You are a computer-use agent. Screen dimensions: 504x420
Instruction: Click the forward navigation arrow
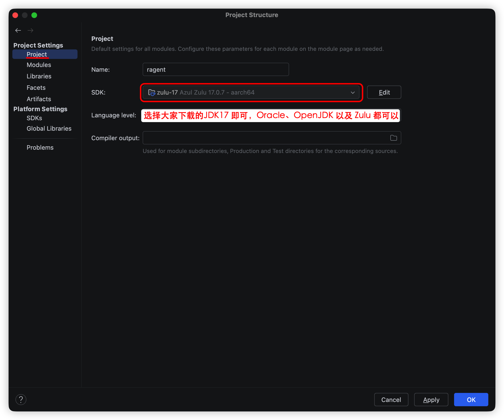tap(30, 30)
